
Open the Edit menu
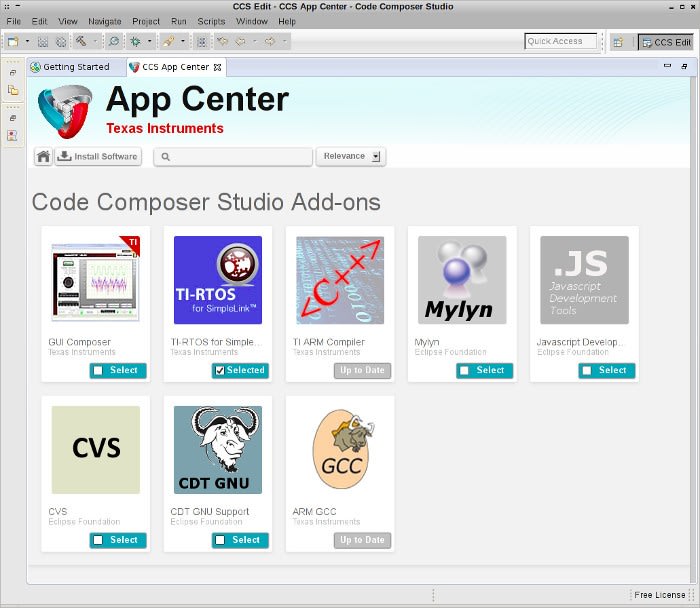[x=39, y=21]
